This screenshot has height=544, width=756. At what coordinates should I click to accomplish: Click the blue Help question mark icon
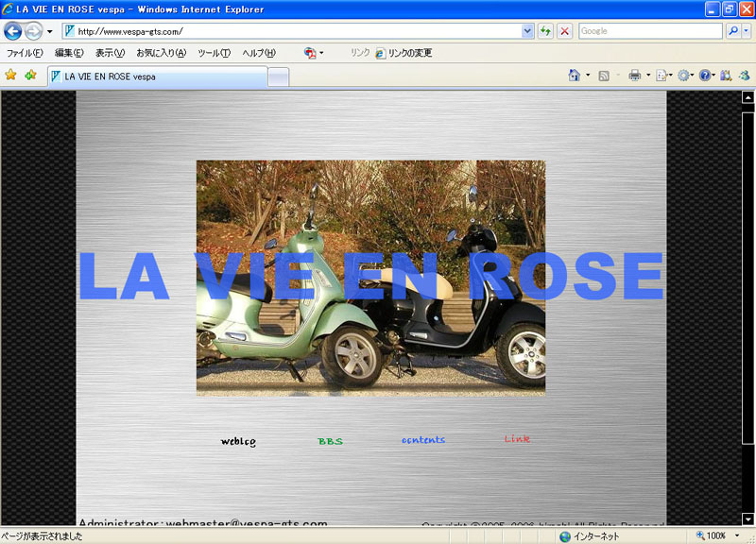pos(705,76)
